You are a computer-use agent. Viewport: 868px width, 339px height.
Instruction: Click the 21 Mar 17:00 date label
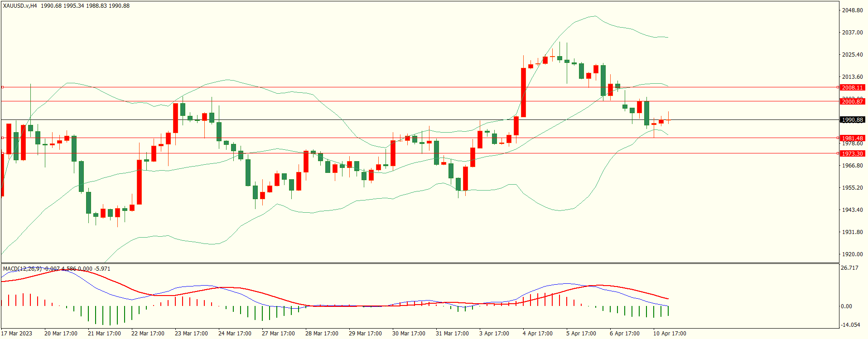point(105,334)
